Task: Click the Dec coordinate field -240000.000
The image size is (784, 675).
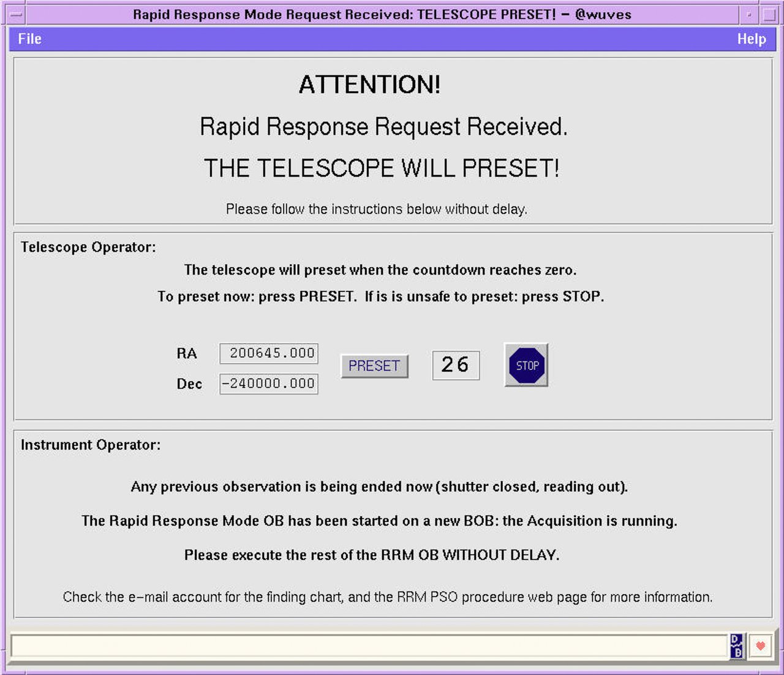Action: coord(269,384)
